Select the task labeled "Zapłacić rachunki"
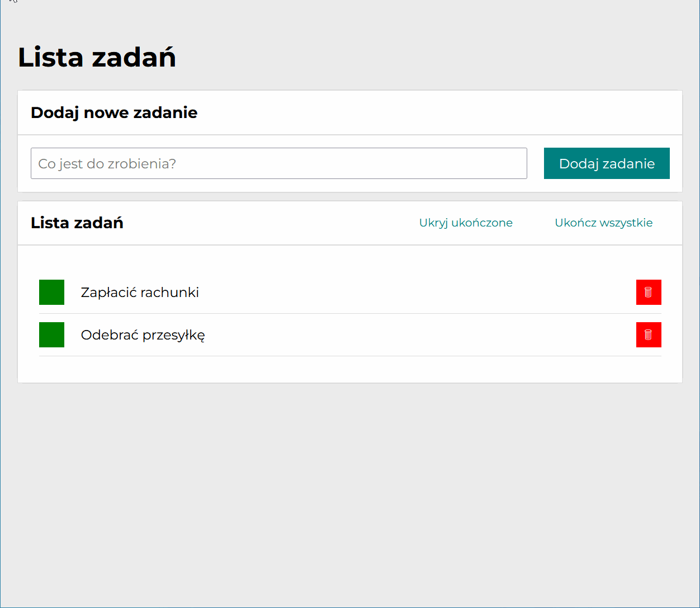This screenshot has width=700, height=608. pos(140,292)
